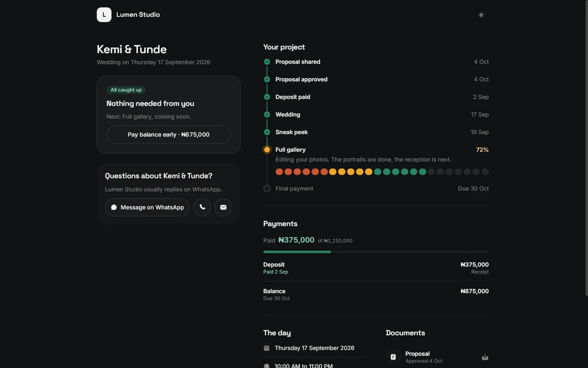The width and height of the screenshot is (588, 368).
Task: Click the ₦375,000 paid amount
Action: pyautogui.click(x=296, y=240)
